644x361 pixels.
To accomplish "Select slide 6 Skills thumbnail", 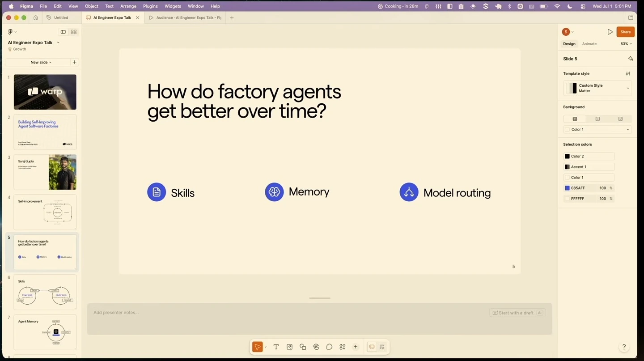I will (x=45, y=292).
